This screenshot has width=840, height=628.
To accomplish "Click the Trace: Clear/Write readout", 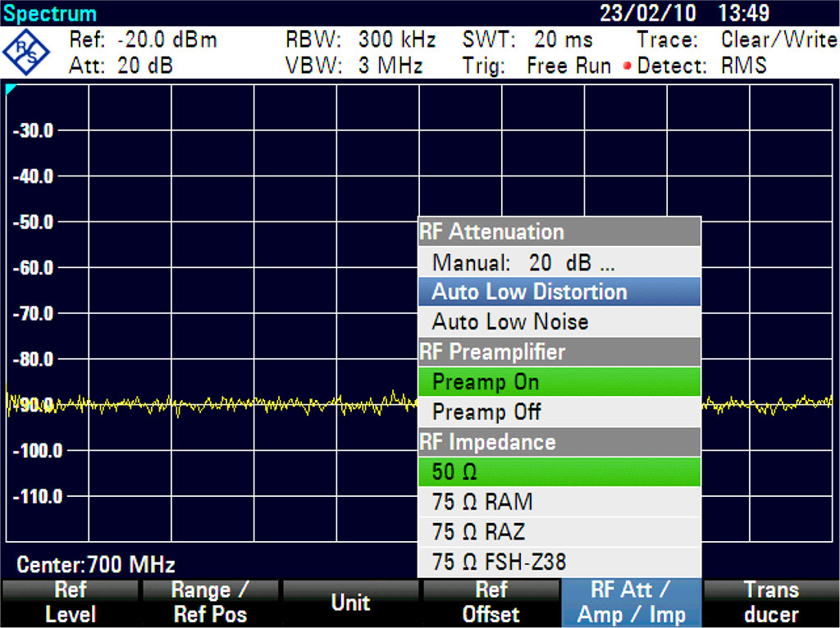I will coord(737,40).
